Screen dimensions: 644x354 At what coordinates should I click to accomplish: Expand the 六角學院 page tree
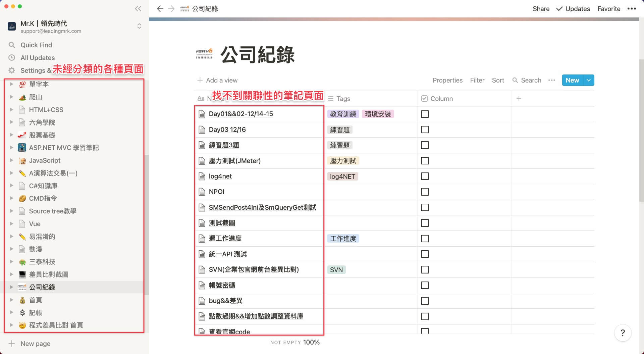[11, 122]
